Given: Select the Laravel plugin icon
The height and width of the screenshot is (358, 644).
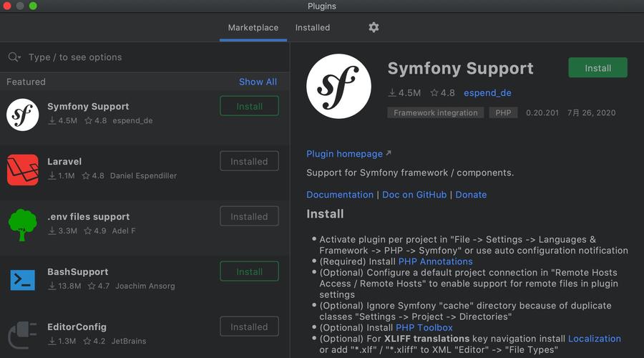Looking at the screenshot, I should [23, 170].
